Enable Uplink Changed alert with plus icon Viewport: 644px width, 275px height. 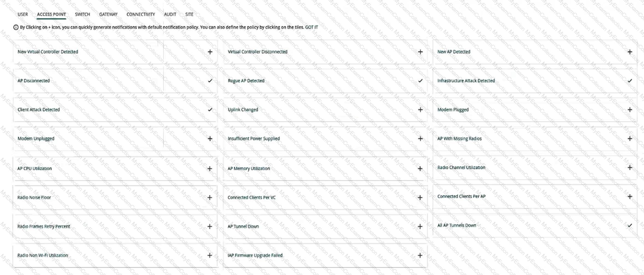click(x=420, y=110)
